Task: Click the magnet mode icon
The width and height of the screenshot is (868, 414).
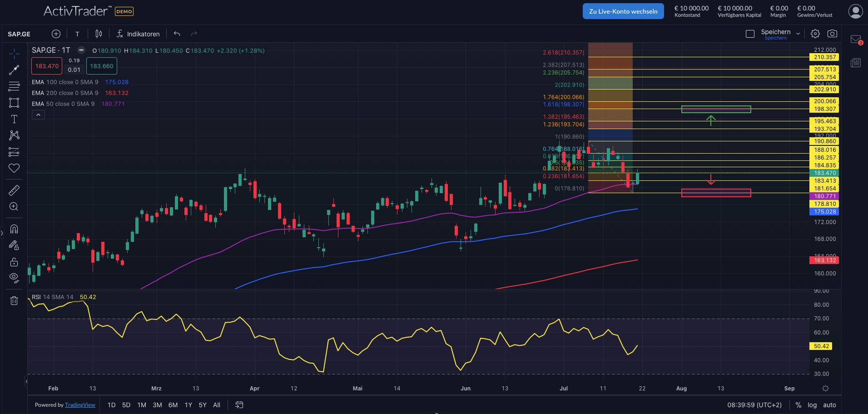Action: coord(14,229)
